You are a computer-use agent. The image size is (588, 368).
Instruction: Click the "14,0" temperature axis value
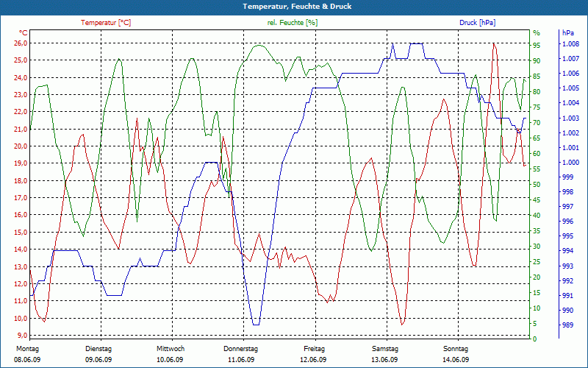coord(21,250)
